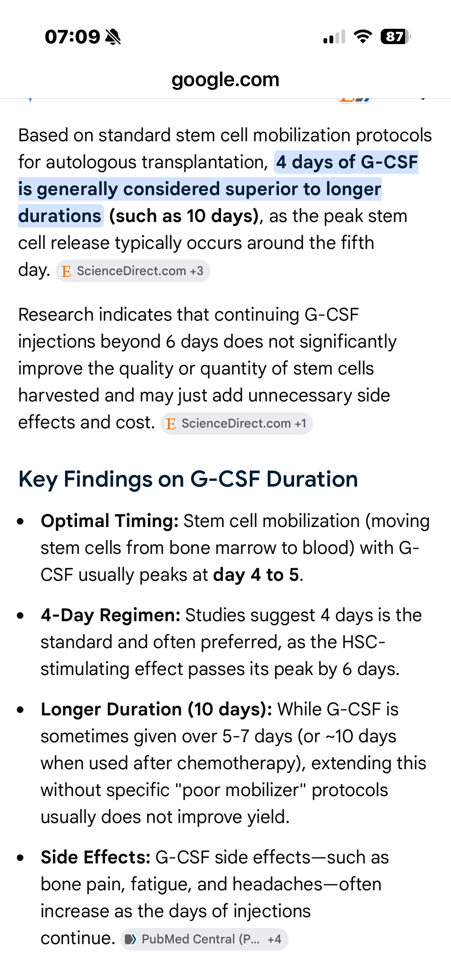Tap the bold "Optimal Timing:" label

coord(110,521)
